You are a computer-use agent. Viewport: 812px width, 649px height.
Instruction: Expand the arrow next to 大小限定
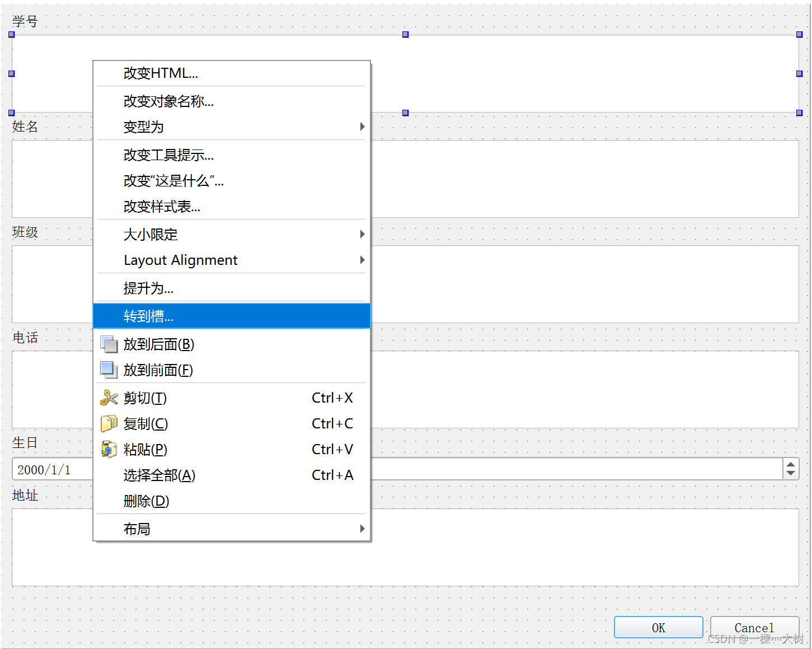point(362,234)
